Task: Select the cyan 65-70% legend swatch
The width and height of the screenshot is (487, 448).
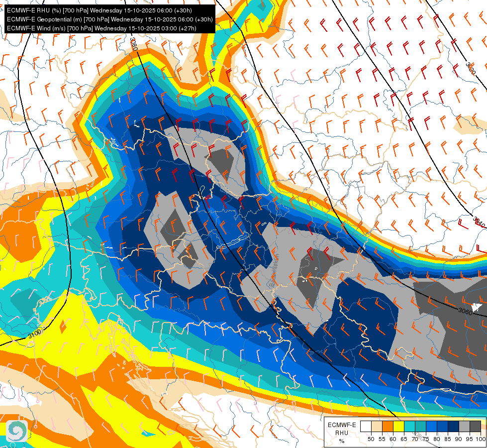Action: pyautogui.click(x=410, y=426)
